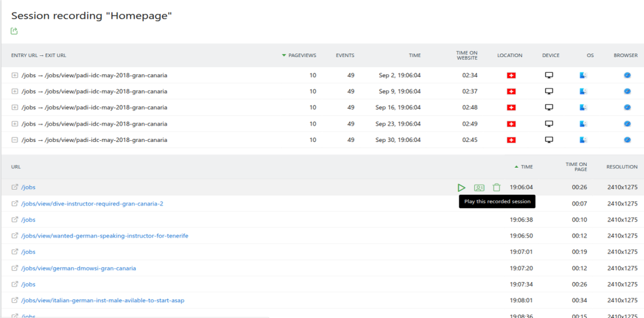Open the german-dmowsi-gran-canaria page link
644x318 pixels.
coord(79,268)
